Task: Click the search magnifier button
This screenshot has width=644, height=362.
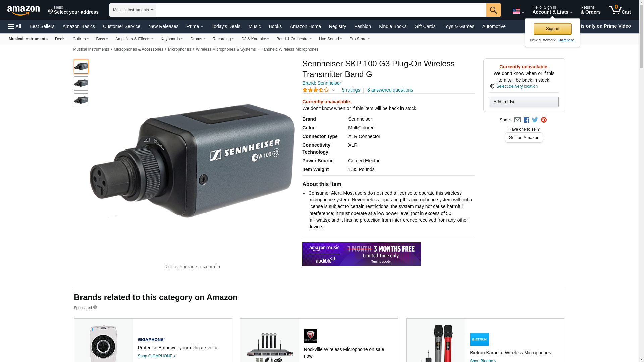Action: click(493, 10)
